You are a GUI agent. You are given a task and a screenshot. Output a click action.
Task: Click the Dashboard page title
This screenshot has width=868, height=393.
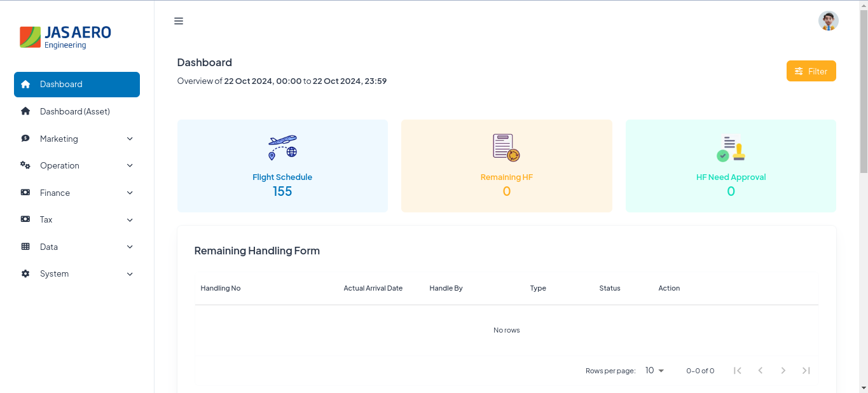(x=205, y=62)
